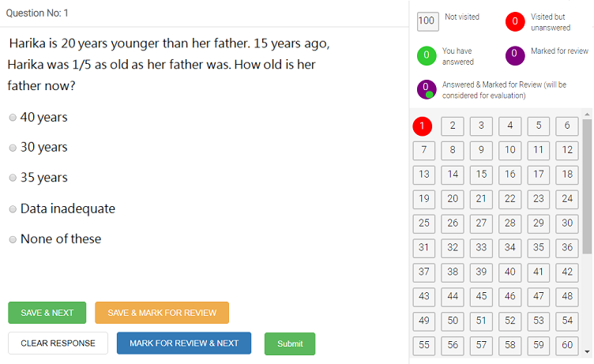Screen dimensions: 594x364
Task: Click the green 'You have answered' legend badge
Action: tap(427, 56)
